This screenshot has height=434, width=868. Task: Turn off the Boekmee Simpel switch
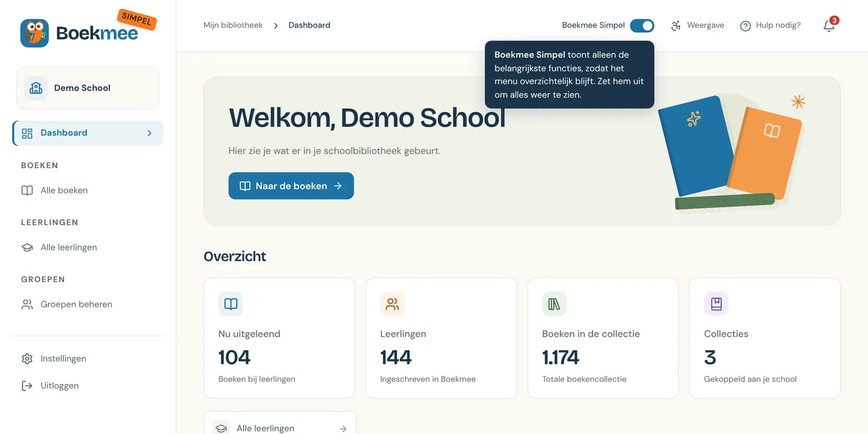tap(642, 25)
